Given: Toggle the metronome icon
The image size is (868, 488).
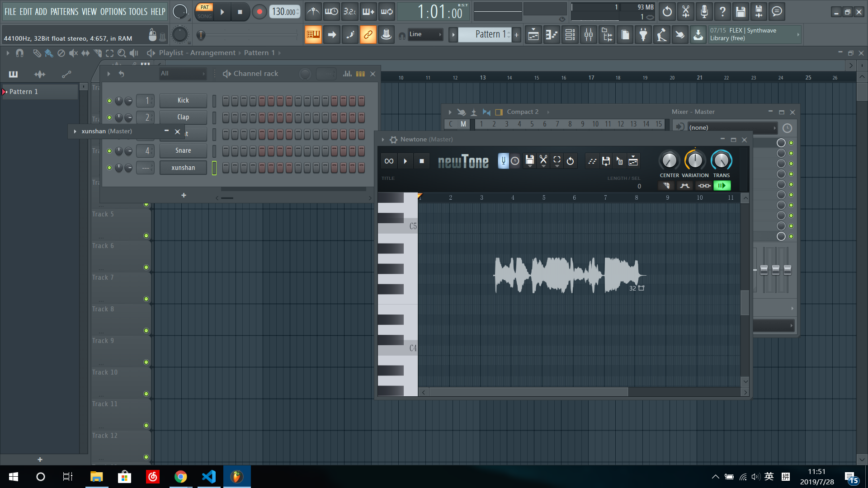Looking at the screenshot, I should click(313, 12).
